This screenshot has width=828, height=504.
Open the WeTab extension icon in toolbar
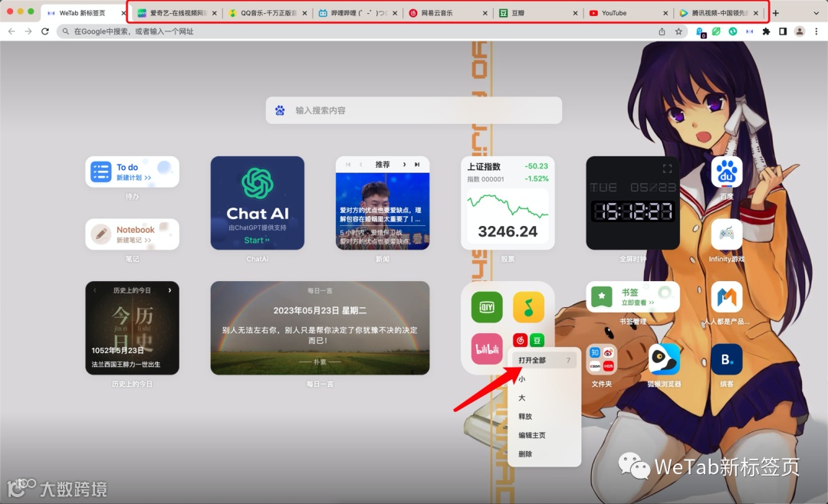(749, 31)
